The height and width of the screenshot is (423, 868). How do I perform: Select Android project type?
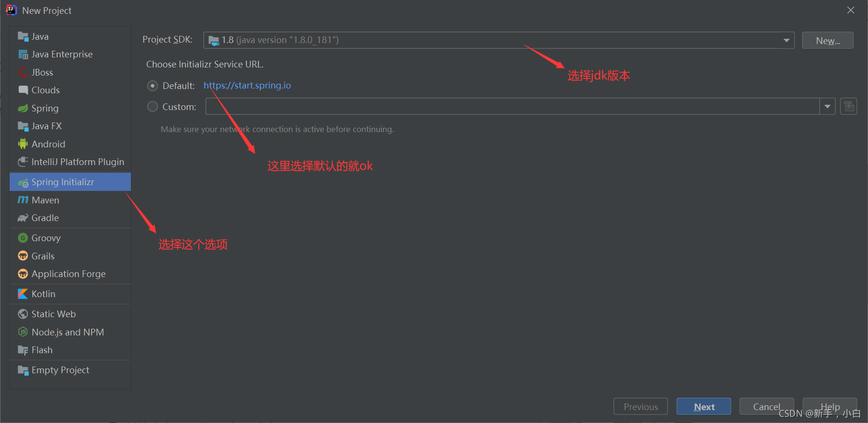[70, 144]
